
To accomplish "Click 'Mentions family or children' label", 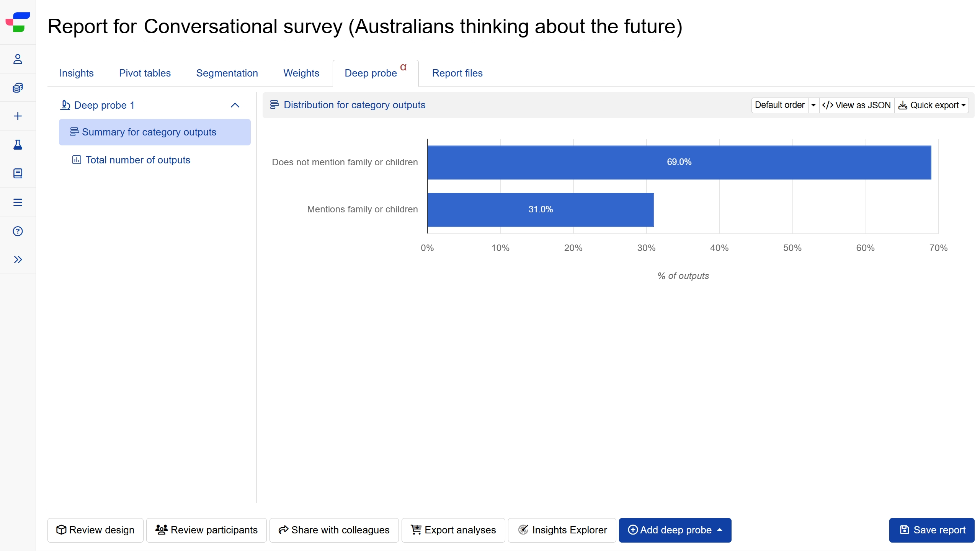I will point(363,209).
